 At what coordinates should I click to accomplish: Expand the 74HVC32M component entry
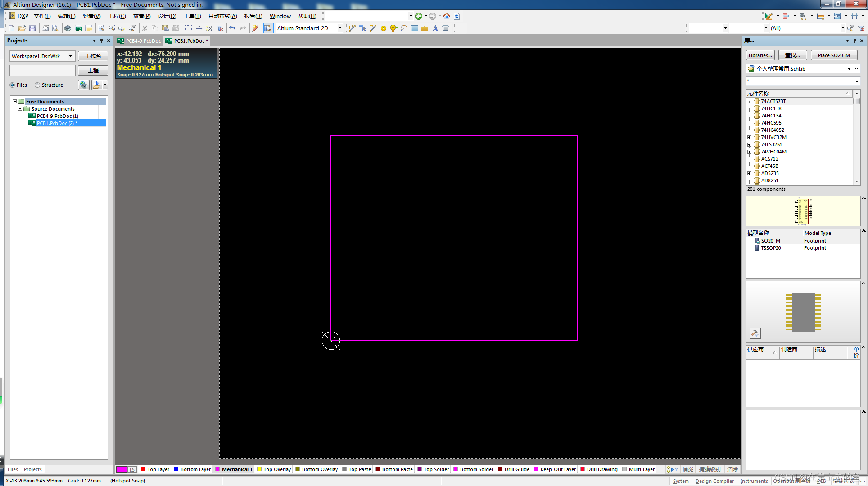tap(750, 137)
